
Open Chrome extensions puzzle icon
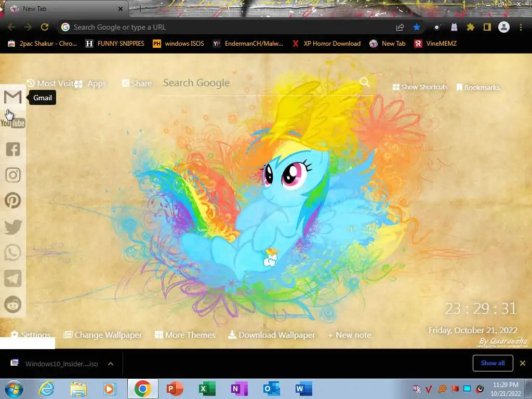click(470, 27)
